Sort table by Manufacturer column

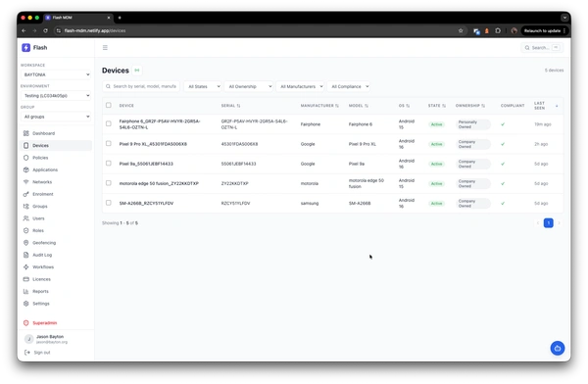(x=319, y=106)
